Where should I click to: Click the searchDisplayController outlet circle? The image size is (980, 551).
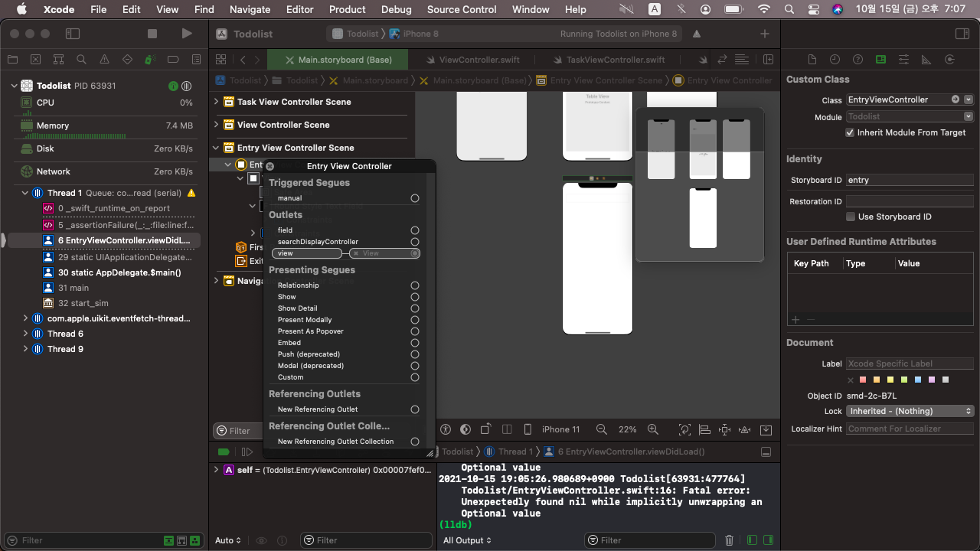point(415,242)
